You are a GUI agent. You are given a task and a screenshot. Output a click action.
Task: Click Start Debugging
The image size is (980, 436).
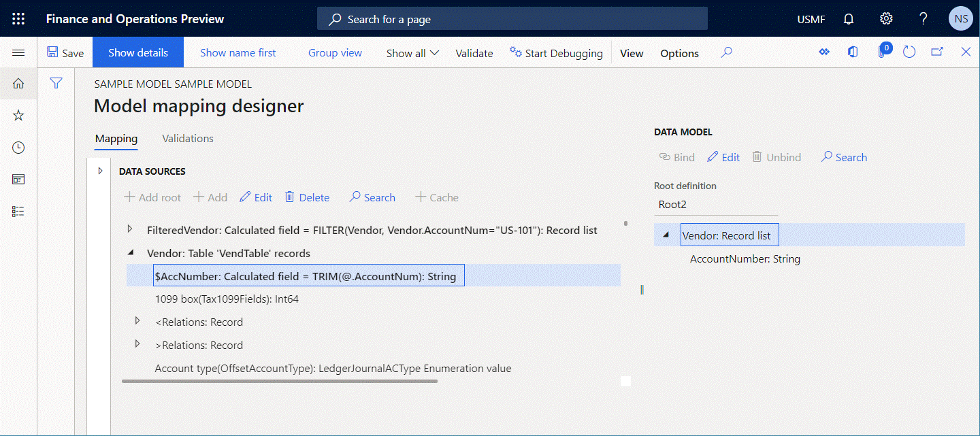[x=556, y=52]
